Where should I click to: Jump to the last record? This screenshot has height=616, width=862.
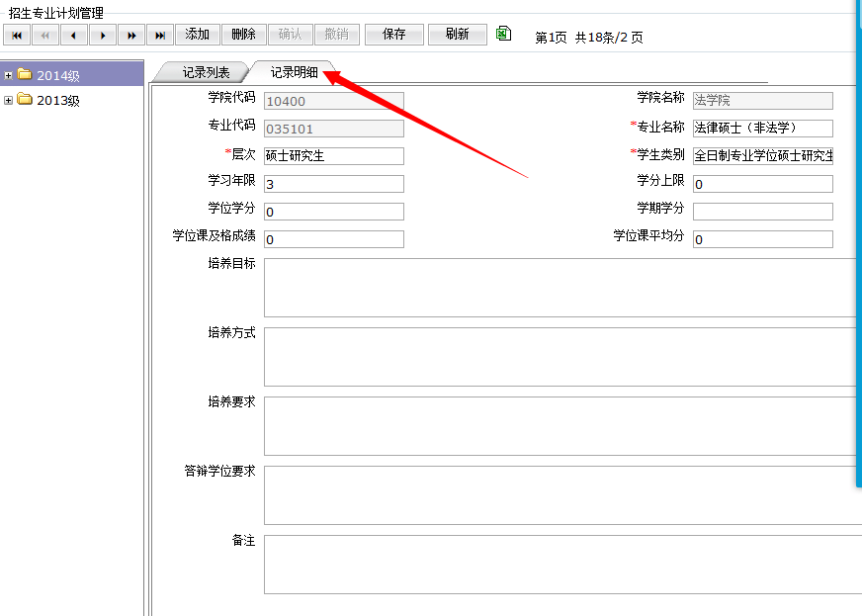click(160, 35)
